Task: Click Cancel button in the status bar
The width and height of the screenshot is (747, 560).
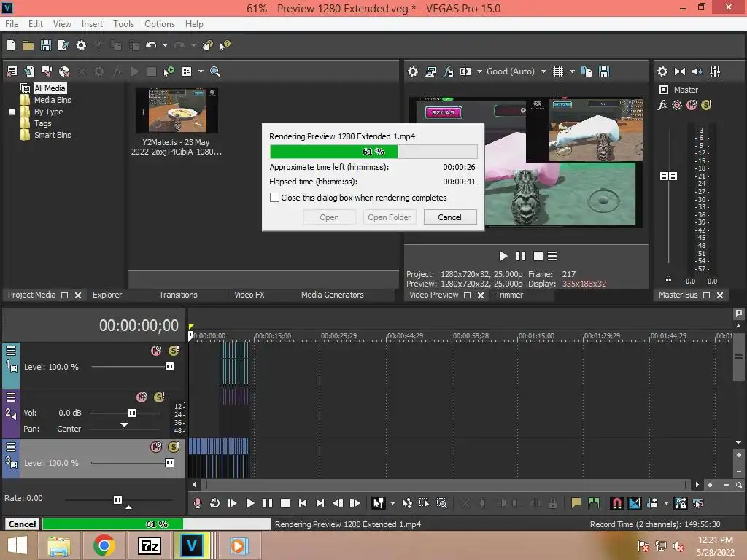Action: 22,524
